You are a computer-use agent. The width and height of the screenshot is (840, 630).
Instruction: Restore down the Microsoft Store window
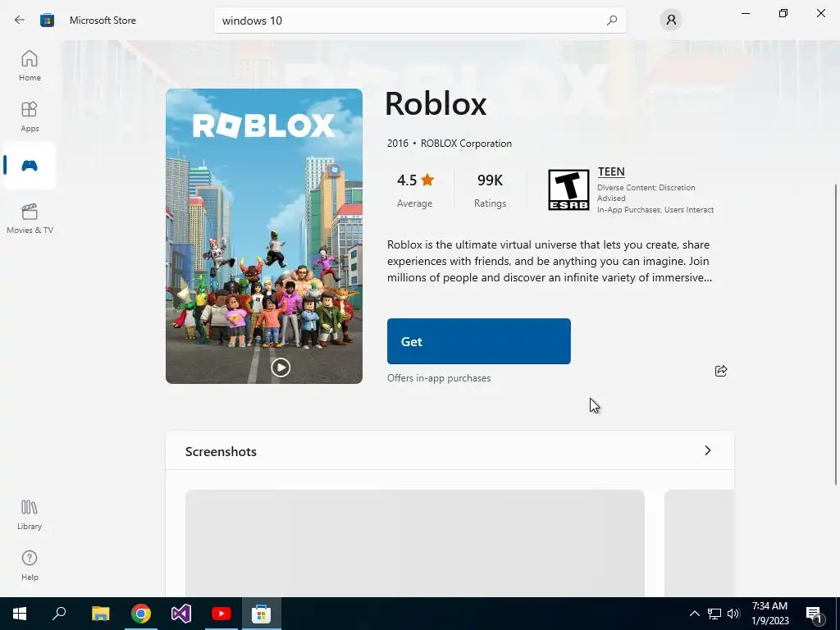pos(783,13)
